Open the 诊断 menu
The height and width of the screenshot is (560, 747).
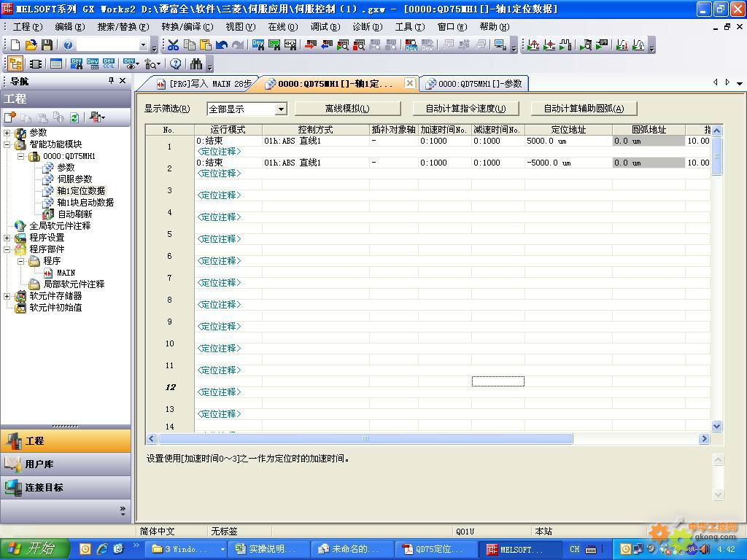pos(368,27)
